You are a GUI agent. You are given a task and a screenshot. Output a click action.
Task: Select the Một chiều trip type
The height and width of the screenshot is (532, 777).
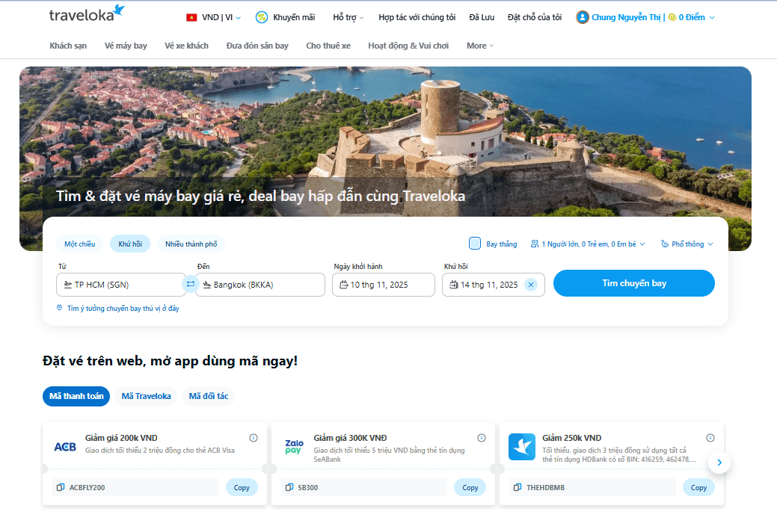click(80, 244)
